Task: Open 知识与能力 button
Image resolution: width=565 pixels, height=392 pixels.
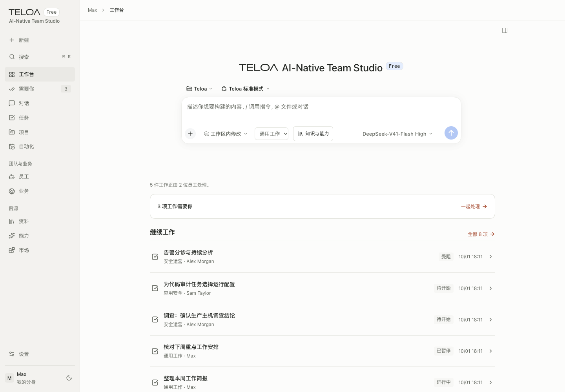Action: [313, 134]
